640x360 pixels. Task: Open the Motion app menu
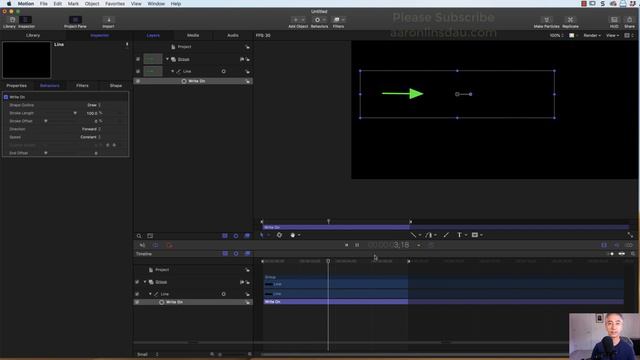pyautogui.click(x=26, y=4)
